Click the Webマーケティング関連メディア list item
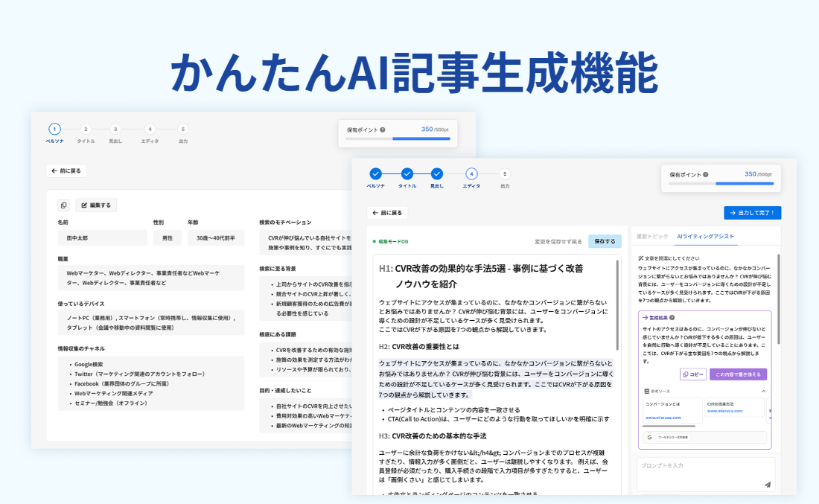The width and height of the screenshot is (819, 504). [113, 393]
